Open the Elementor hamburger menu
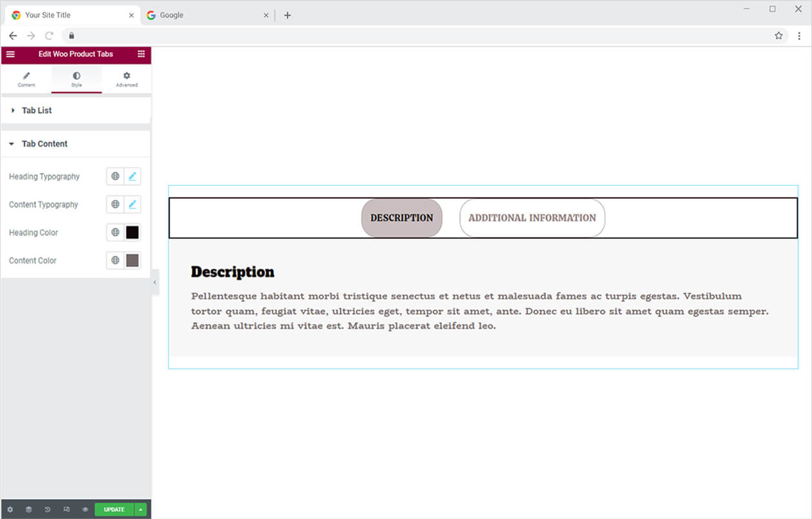Image resolution: width=812 pixels, height=519 pixels. (x=10, y=54)
